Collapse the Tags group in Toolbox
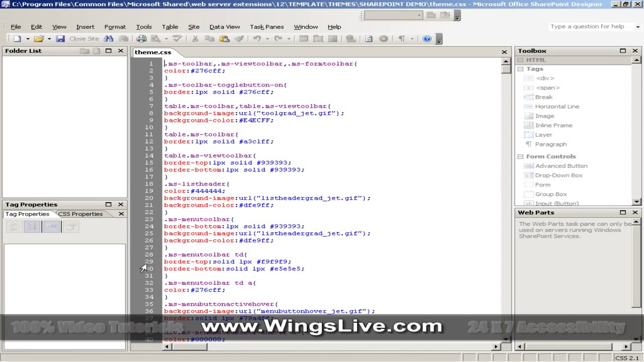 (521, 69)
